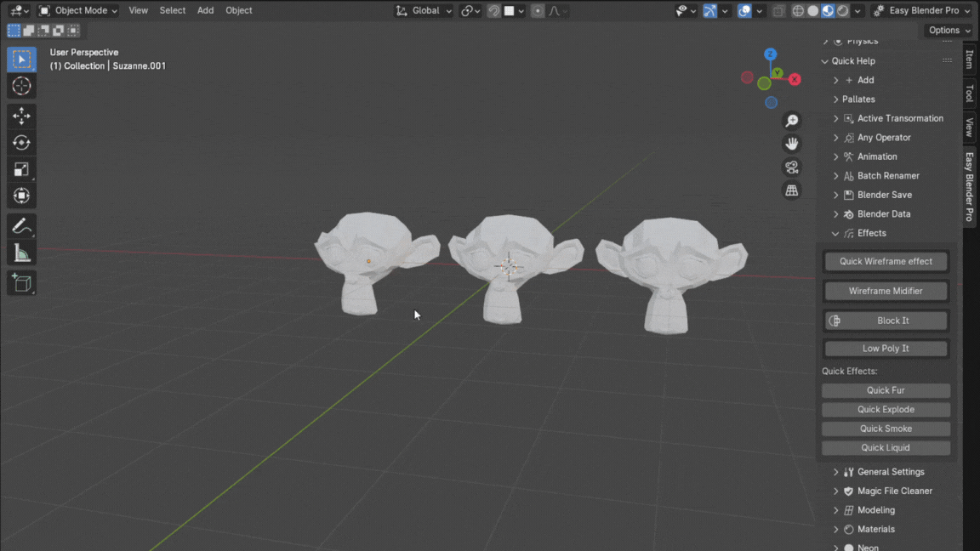Select the Scale tool

point(21,169)
